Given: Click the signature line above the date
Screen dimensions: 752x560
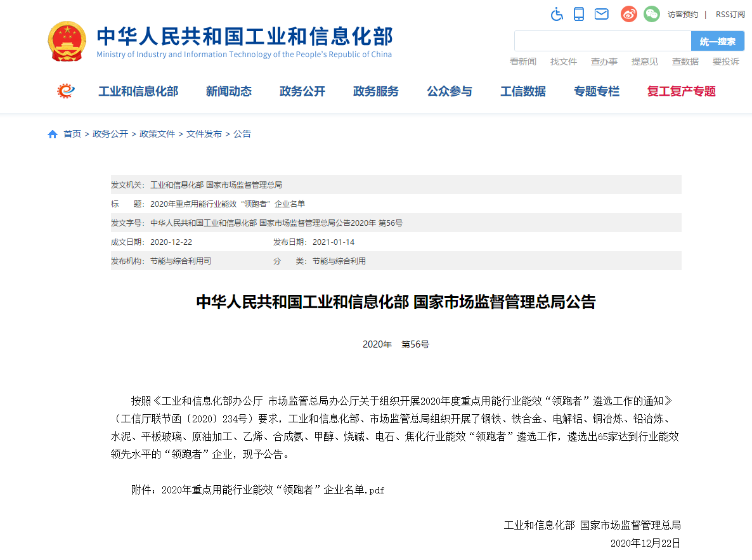Looking at the screenshot, I should coord(592,525).
